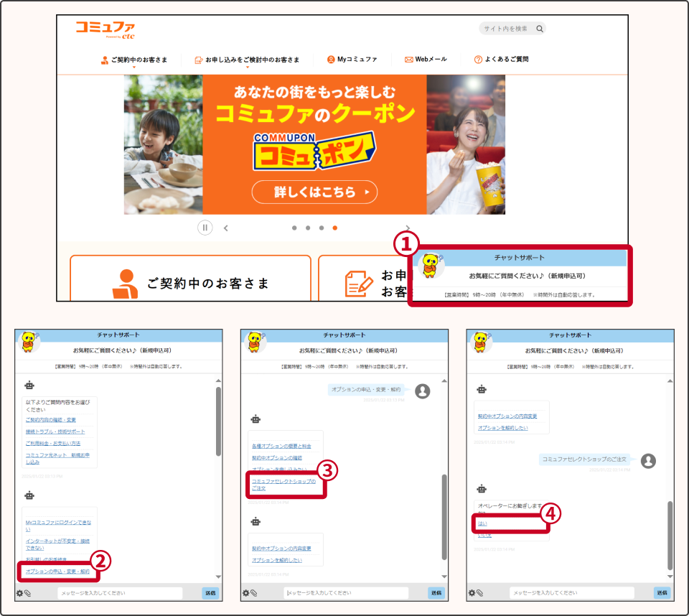
Task: Click 詳しくはこちら button on the coupon banner
Action: 314,192
